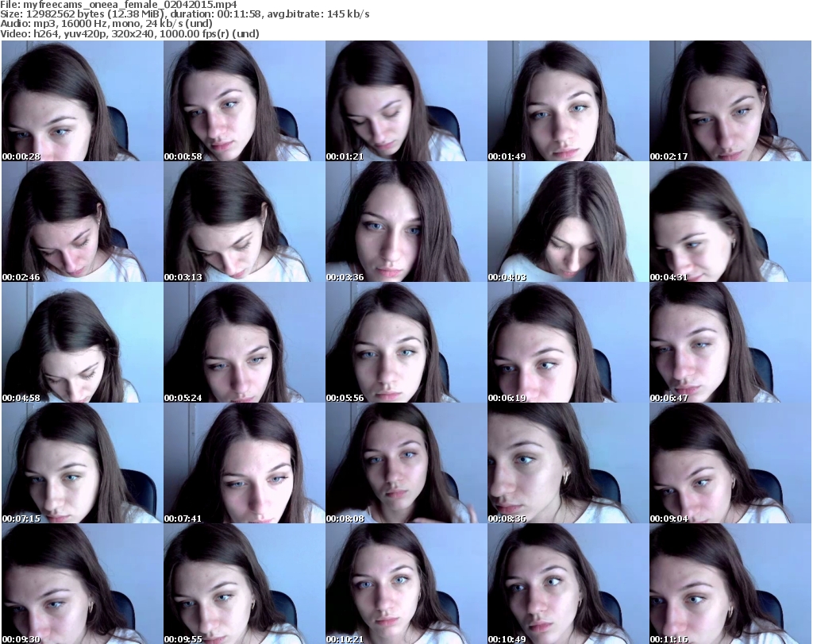Select the thumbnail timestamped 00:11:16
This screenshot has height=644, width=813.
pyautogui.click(x=730, y=584)
